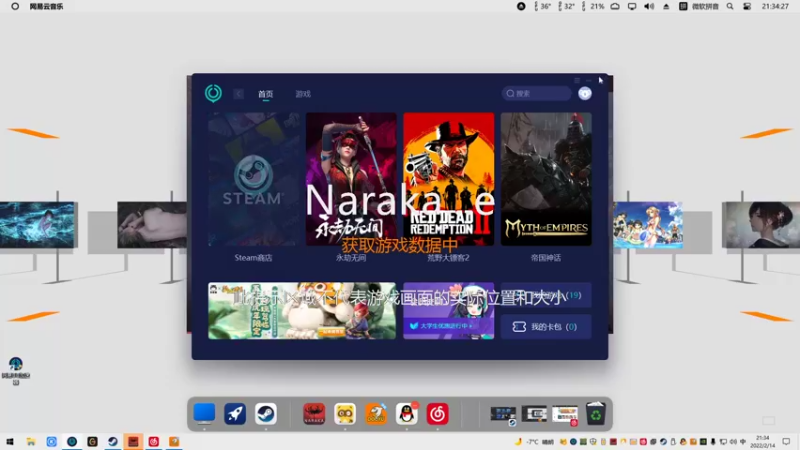Open the search magnifier in top menu bar
The image size is (800, 450).
click(x=730, y=7)
